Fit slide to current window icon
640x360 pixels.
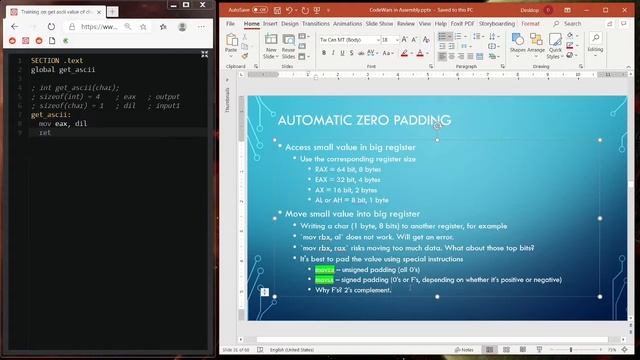coord(625,350)
